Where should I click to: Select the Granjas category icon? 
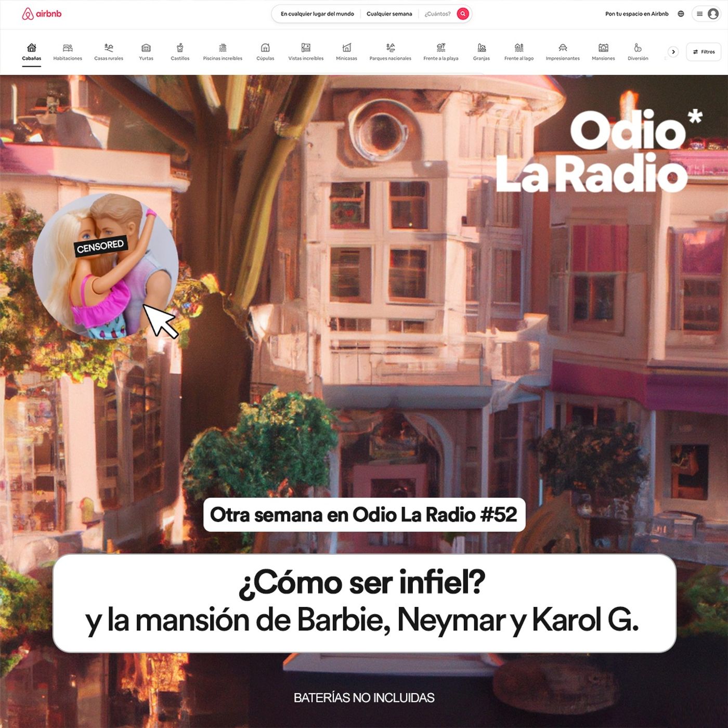click(x=482, y=48)
